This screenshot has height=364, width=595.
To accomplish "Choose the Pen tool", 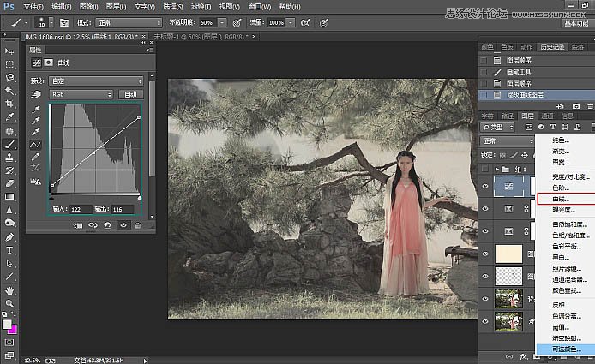I will [9, 236].
